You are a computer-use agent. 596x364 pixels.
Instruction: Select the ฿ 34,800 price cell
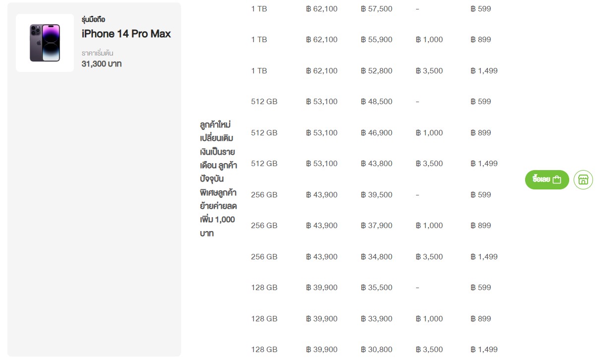pyautogui.click(x=376, y=257)
